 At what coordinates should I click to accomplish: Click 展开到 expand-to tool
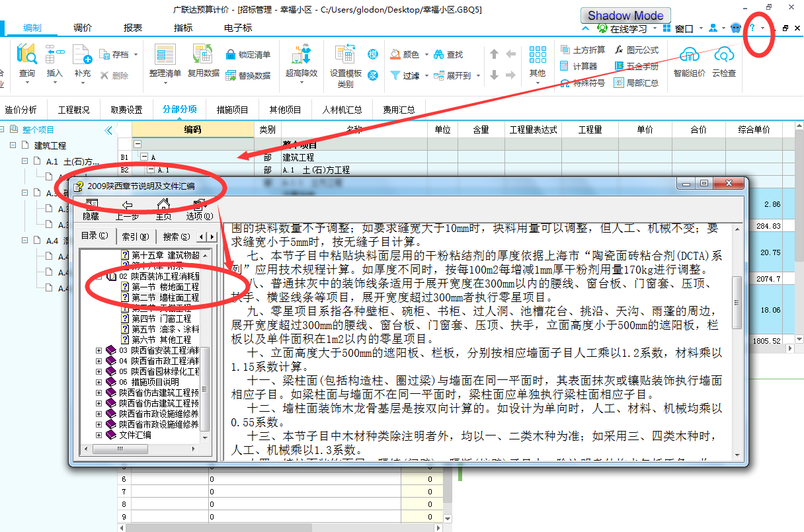click(x=452, y=75)
